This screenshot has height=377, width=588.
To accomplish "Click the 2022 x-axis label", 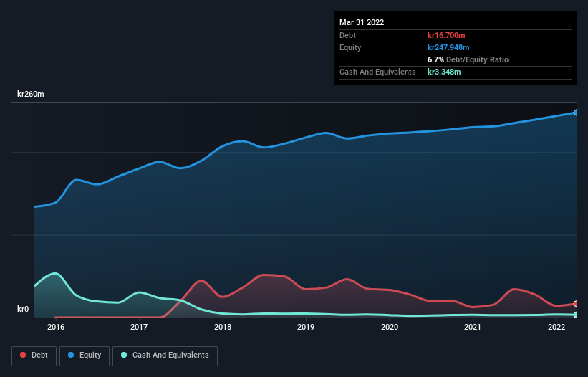I will (556, 327).
